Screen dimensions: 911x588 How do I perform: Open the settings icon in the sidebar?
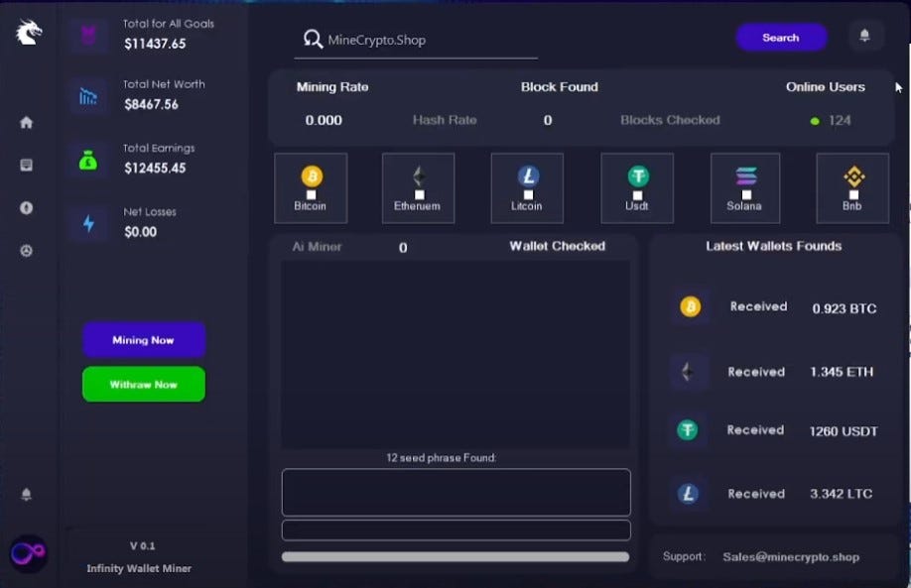(25, 251)
